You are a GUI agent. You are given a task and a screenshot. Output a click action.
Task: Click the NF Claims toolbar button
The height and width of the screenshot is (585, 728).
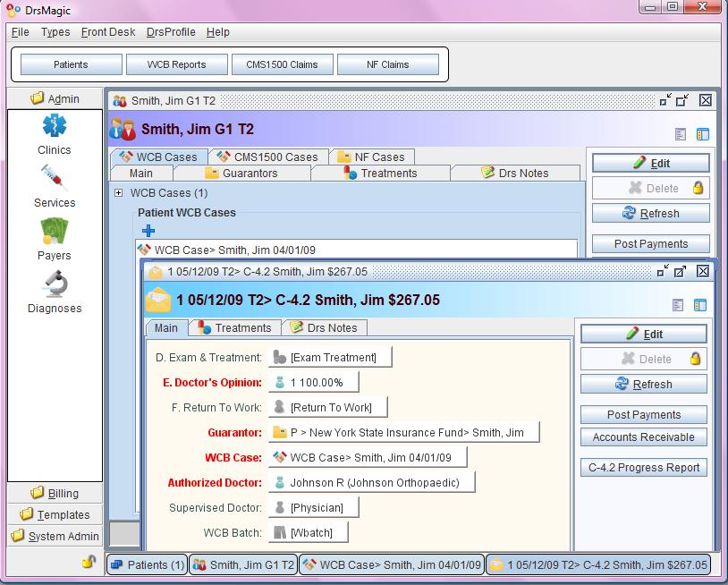[387, 64]
